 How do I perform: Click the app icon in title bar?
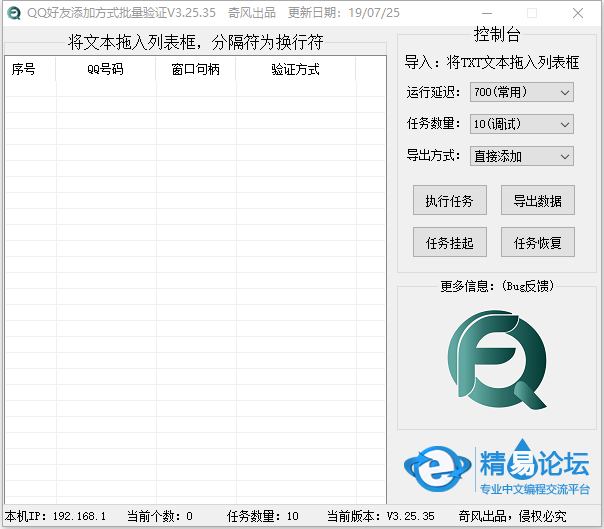coord(14,13)
